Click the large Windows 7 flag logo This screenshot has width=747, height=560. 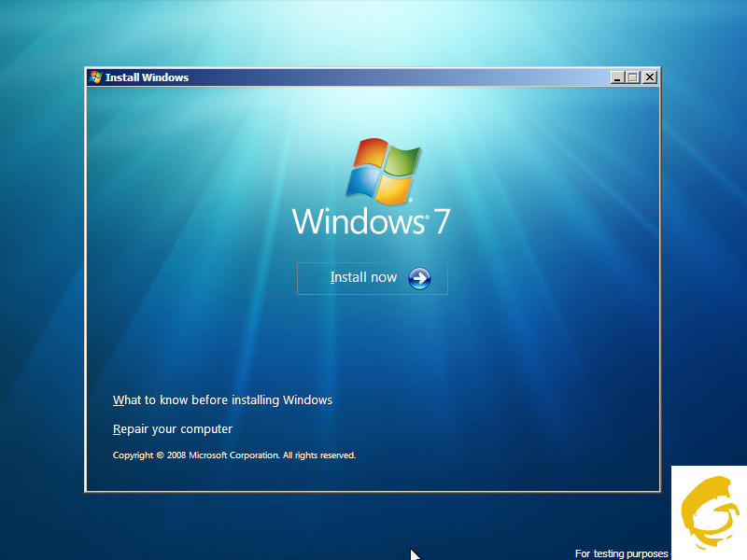pos(384,171)
